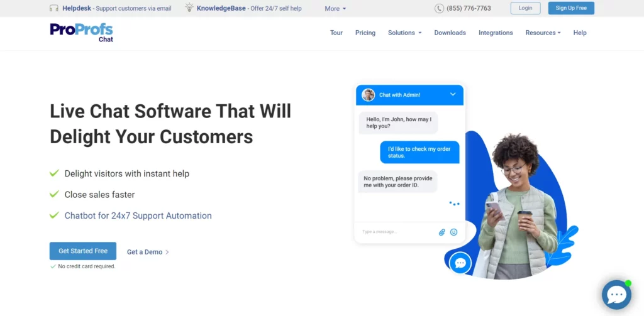Click the smiley emoji icon in chat widget
644x316 pixels.
tap(454, 232)
